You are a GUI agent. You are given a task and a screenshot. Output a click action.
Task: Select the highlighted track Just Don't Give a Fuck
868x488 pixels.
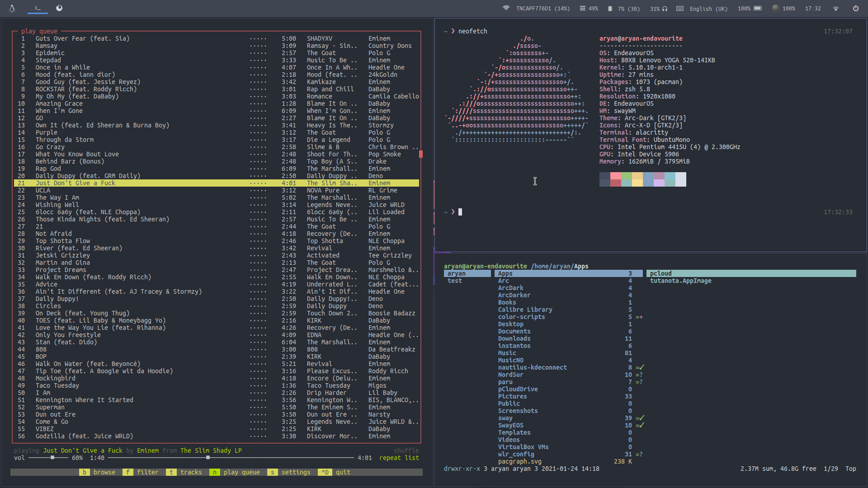pos(217,183)
